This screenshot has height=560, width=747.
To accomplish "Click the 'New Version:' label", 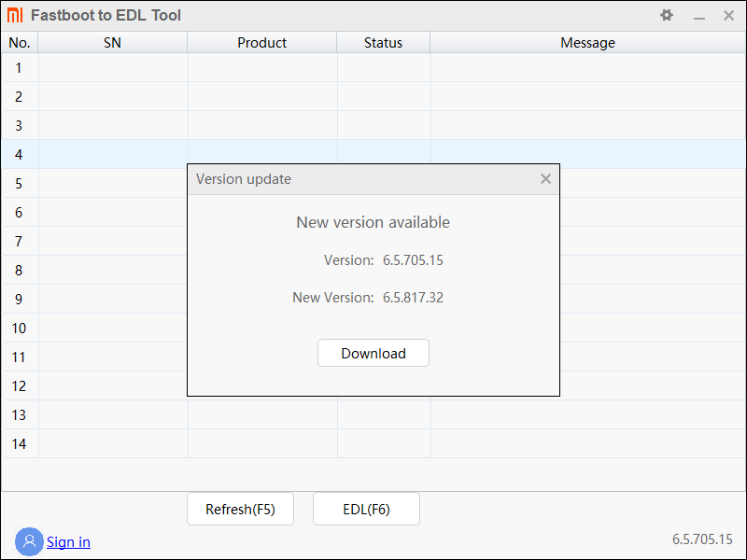I will tap(333, 297).
